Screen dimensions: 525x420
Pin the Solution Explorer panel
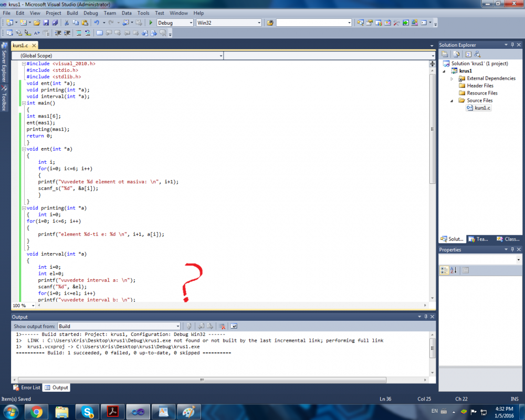pos(512,45)
